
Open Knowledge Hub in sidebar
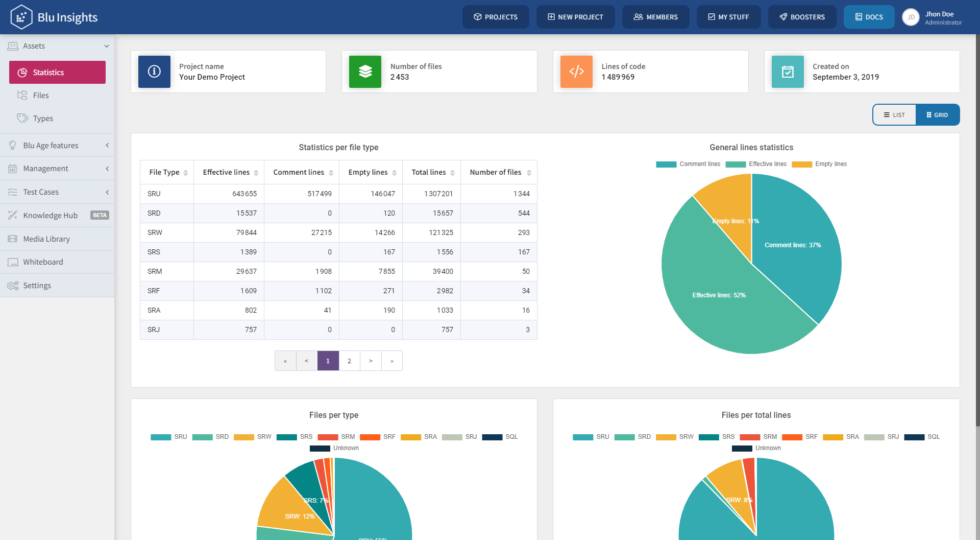pos(57,215)
